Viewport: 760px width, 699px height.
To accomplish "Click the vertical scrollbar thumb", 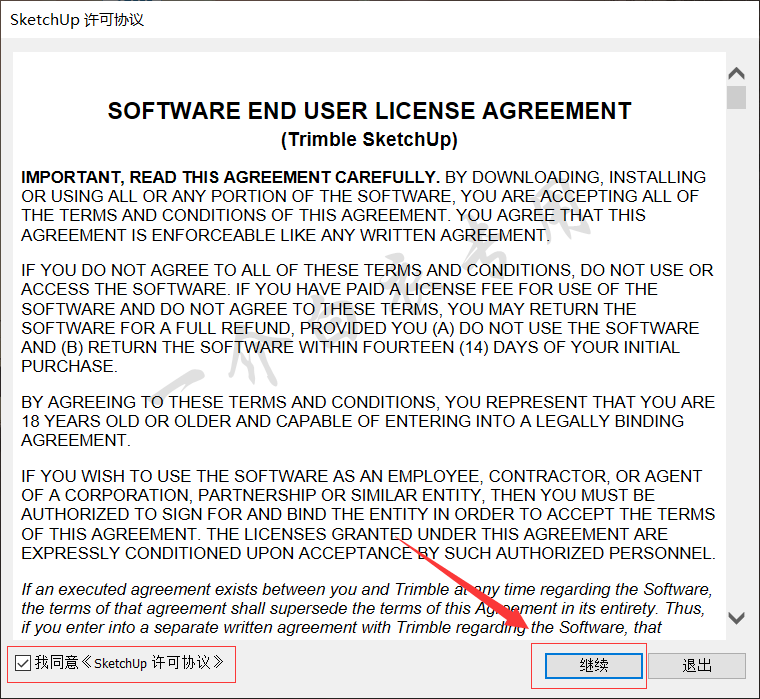I will pos(737,97).
